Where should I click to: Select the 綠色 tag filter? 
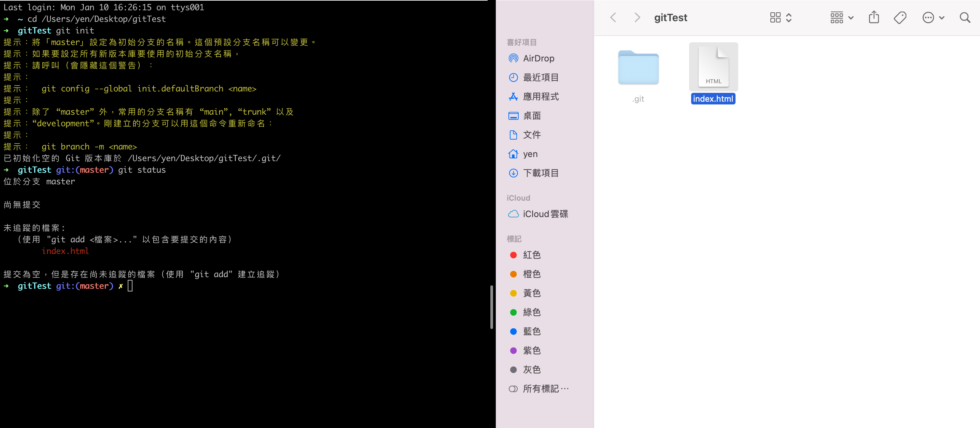pos(531,312)
